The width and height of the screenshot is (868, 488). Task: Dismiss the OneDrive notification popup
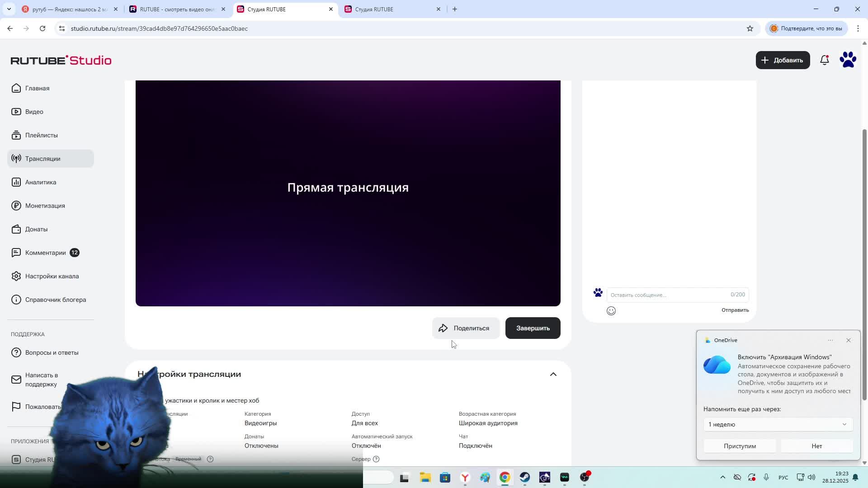(849, 340)
